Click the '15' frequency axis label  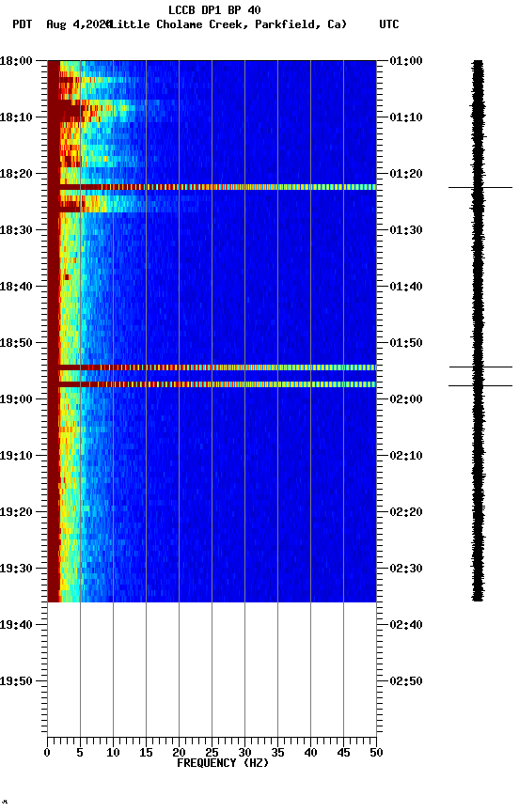[146, 753]
